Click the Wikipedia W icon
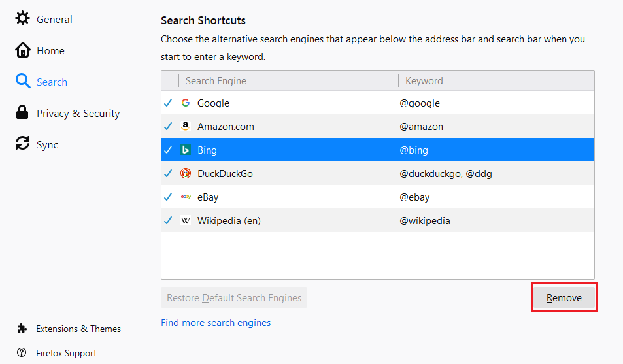This screenshot has height=364, width=623. coord(186,220)
